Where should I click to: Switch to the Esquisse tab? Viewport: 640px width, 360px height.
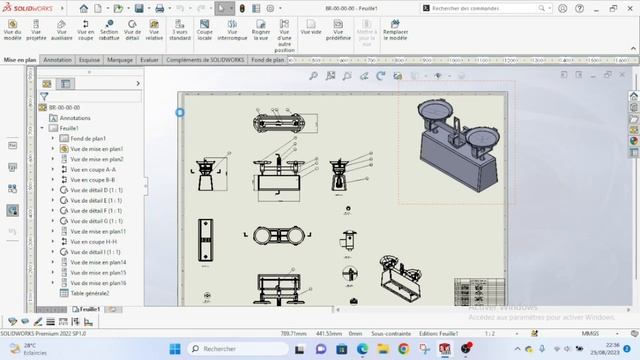89,60
